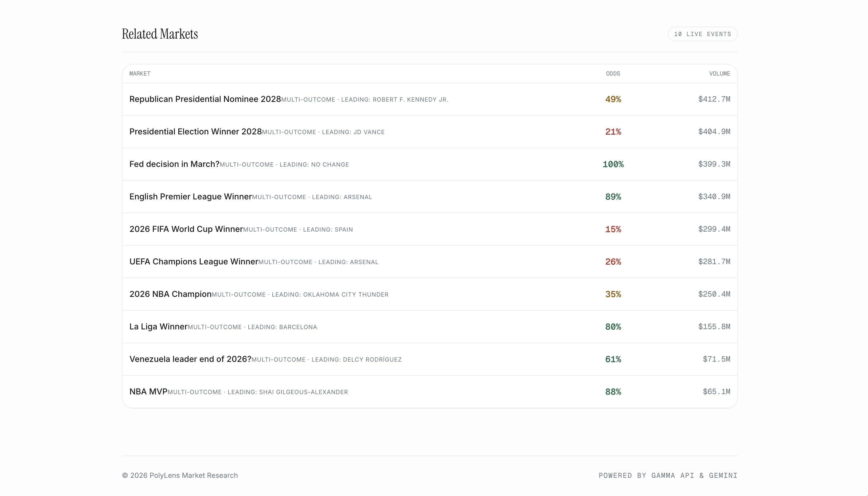The height and width of the screenshot is (496, 868).
Task: Click Powered by Gamma API & Gemini text
Action: (x=668, y=475)
